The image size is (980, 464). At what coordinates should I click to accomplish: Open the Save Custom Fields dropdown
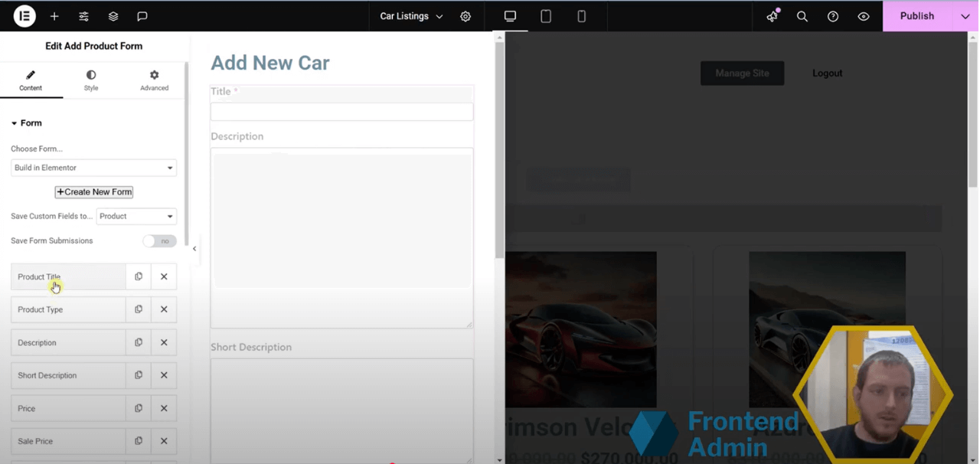coord(136,216)
